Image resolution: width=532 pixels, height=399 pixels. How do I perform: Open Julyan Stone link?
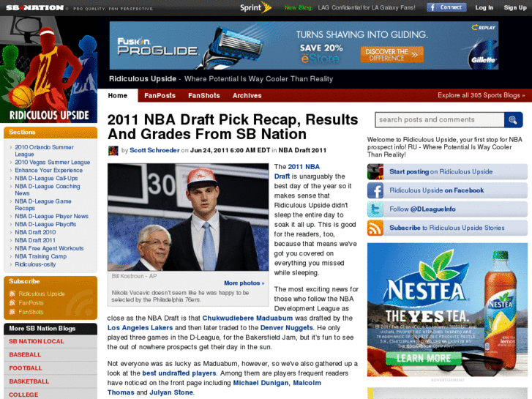(x=171, y=392)
